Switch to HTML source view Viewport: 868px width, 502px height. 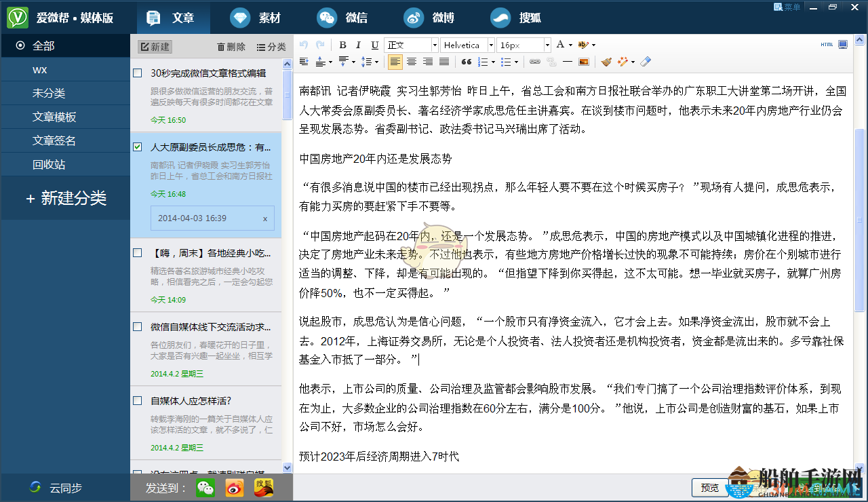[827, 45]
